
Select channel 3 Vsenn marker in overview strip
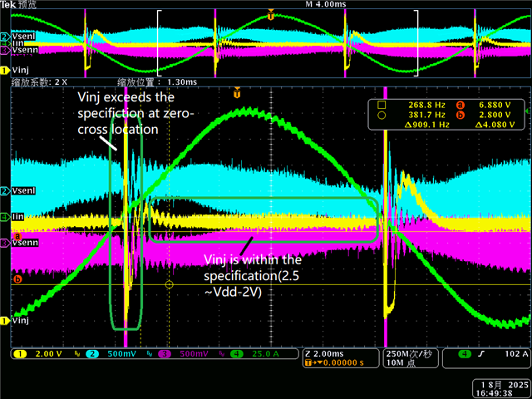[5, 50]
